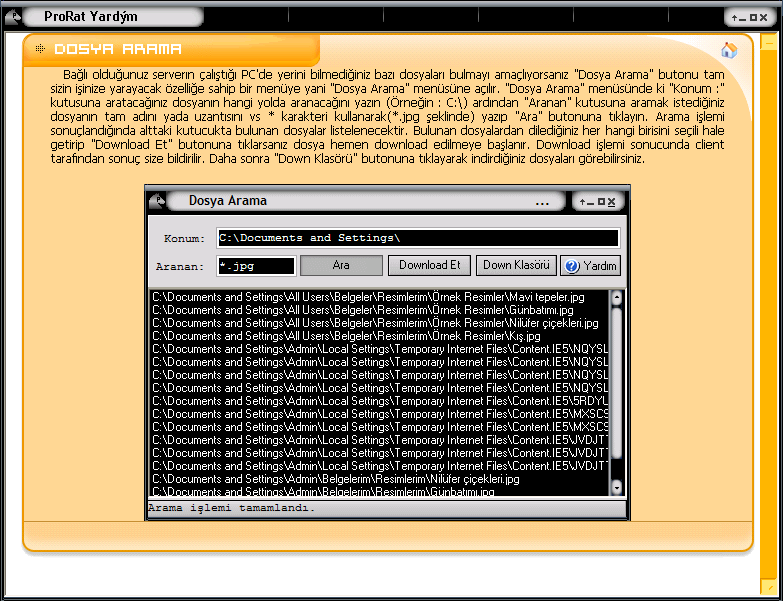Click the three dots in the Dosya Arama title bar

[x=543, y=202]
